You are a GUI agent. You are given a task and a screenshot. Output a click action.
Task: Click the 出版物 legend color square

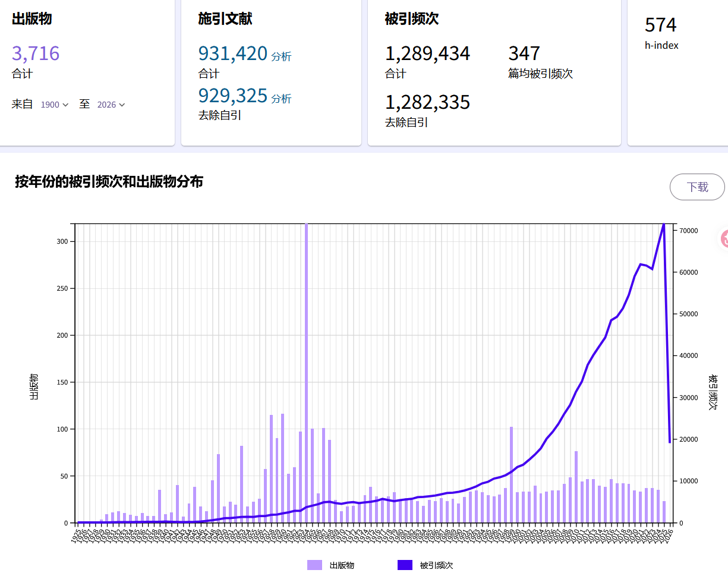(x=314, y=565)
